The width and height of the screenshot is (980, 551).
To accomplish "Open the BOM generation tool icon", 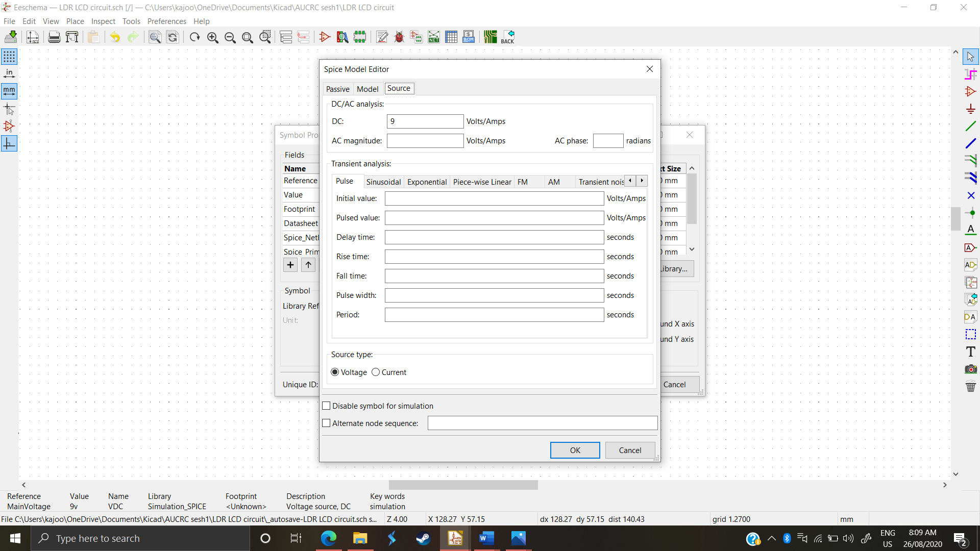I will point(468,37).
